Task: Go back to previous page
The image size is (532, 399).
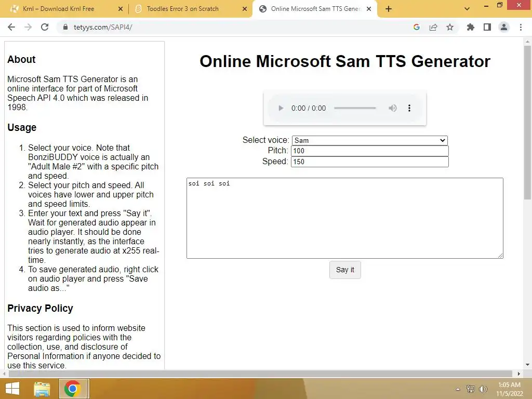Action: (11, 27)
